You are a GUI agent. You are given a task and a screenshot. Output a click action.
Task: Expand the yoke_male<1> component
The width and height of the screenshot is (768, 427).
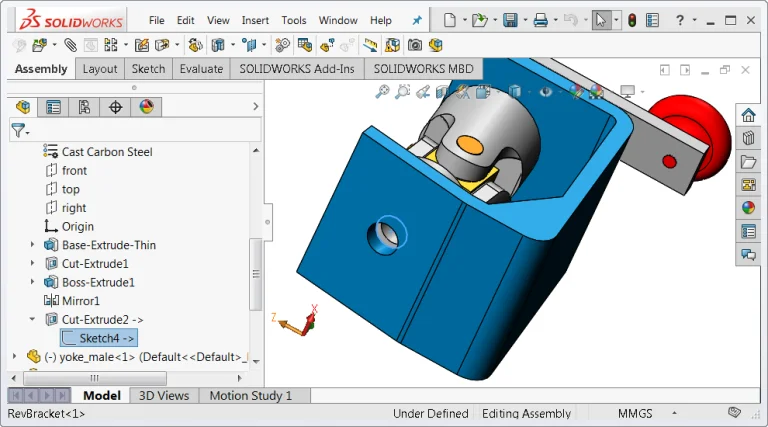[x=14, y=357]
